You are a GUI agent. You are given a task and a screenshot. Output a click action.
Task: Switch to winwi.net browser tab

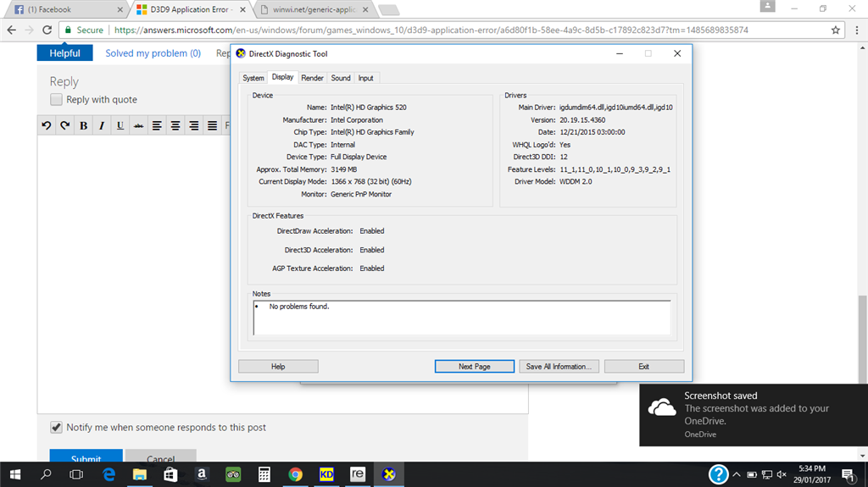(x=313, y=9)
